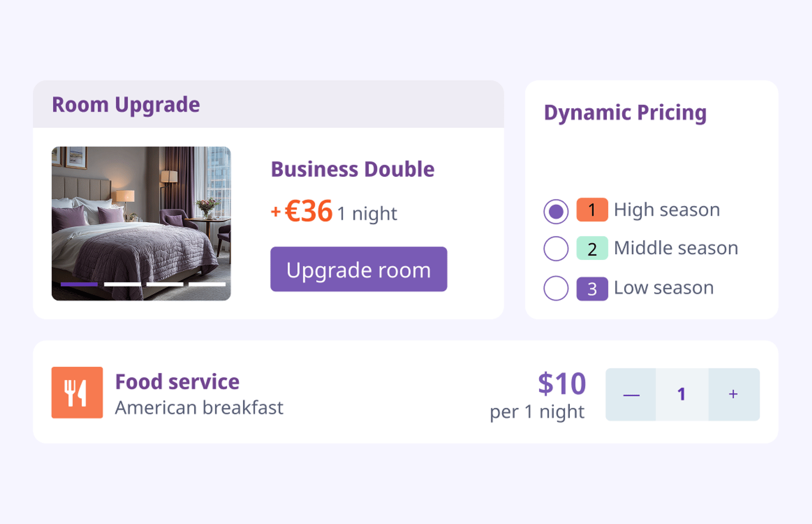This screenshot has height=524, width=812.
Task: Jump to the third photo carousel indicator
Action: 165,284
